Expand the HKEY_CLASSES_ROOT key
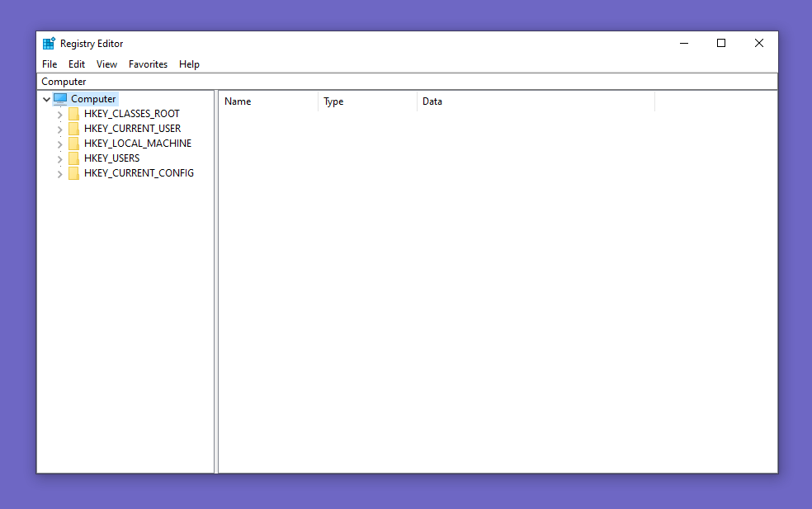812x509 pixels. pos(59,115)
